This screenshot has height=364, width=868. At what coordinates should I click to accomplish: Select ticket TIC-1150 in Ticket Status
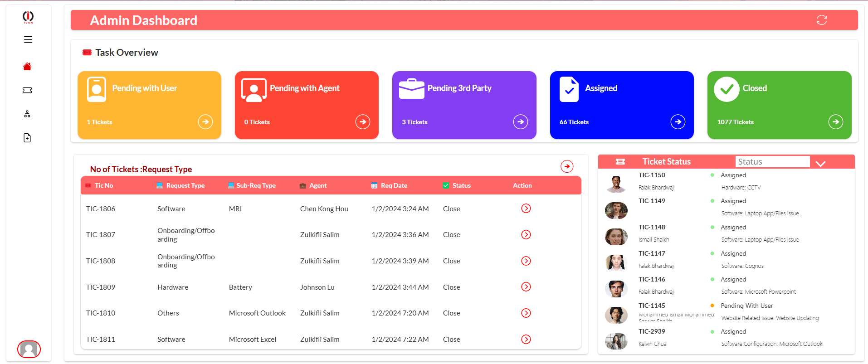tap(652, 175)
